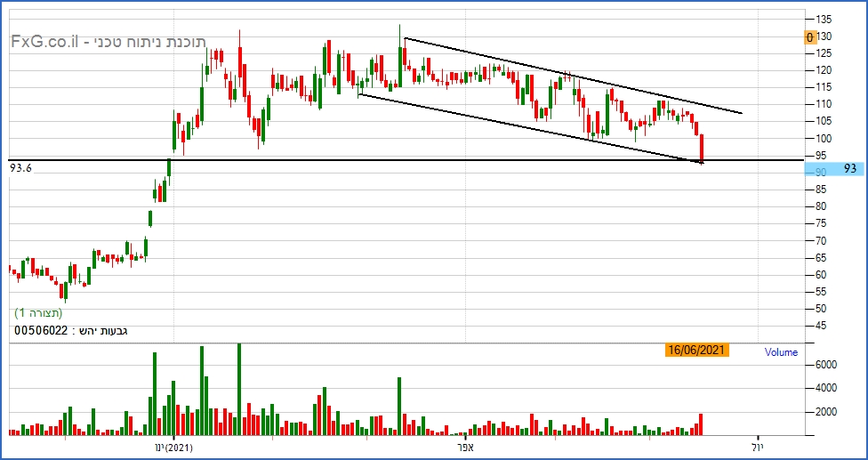Click the orange 16/06/2021 date label
Screen dimensions: 868x460
point(697,351)
